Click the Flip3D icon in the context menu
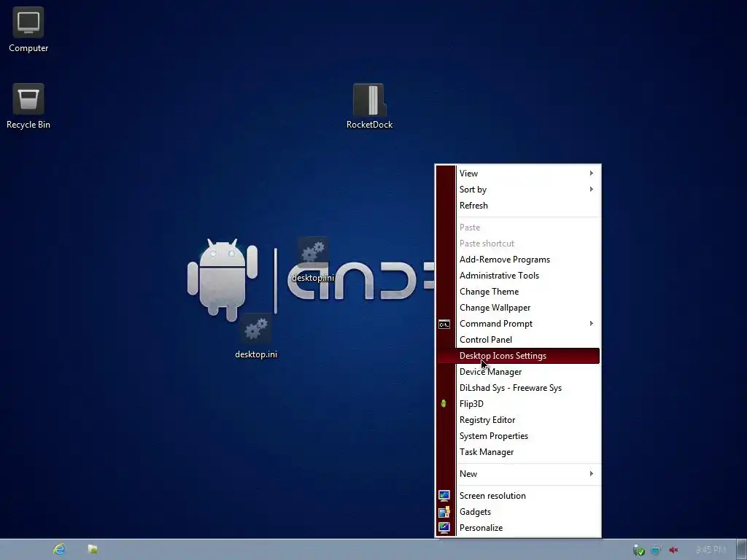The height and width of the screenshot is (560, 747). [444, 404]
